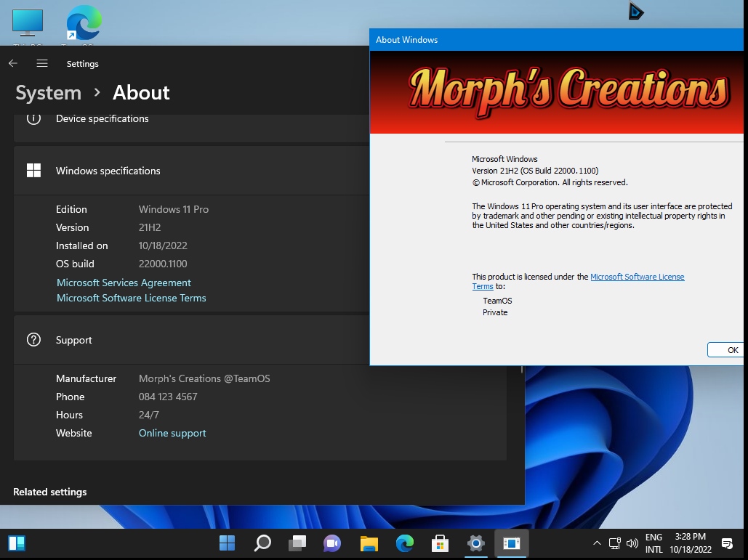Screen dimensions: 748x560
Task: Open the Edge shortcut on desktop
Action: [84, 24]
